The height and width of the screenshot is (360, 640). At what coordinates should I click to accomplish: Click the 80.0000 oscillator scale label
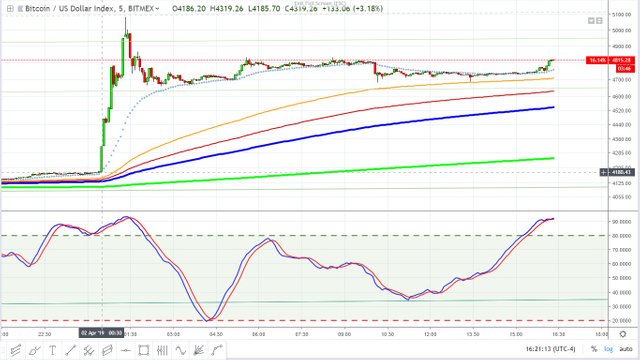click(x=621, y=236)
